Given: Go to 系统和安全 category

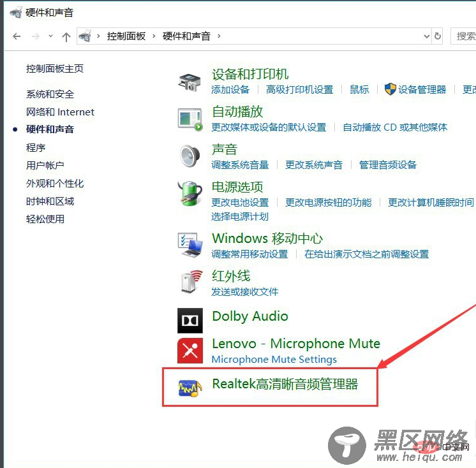Looking at the screenshot, I should coord(50,94).
